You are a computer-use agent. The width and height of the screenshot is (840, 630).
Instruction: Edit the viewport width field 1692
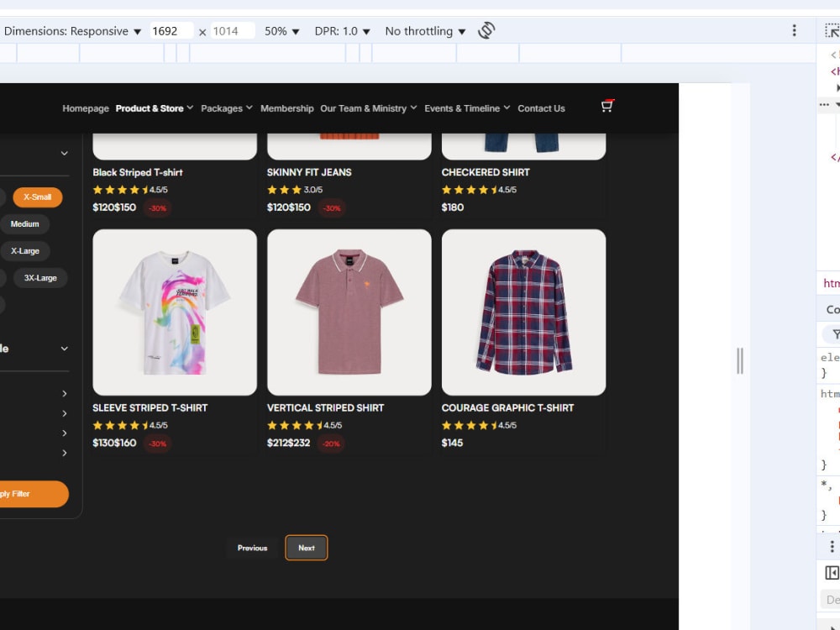click(171, 31)
